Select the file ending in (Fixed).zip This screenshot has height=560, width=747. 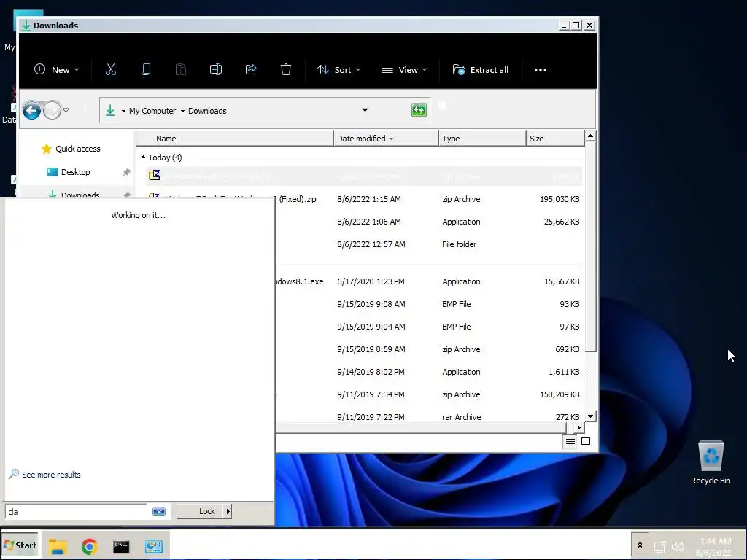pyautogui.click(x=364, y=199)
